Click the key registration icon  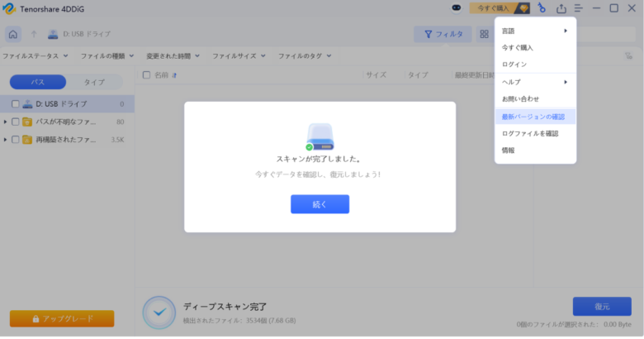pos(542,8)
